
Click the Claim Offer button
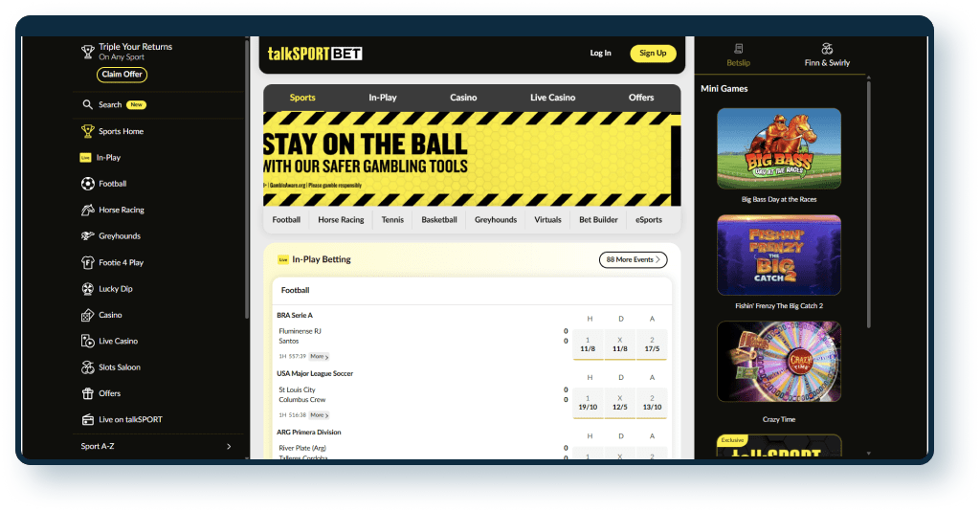[x=122, y=75]
